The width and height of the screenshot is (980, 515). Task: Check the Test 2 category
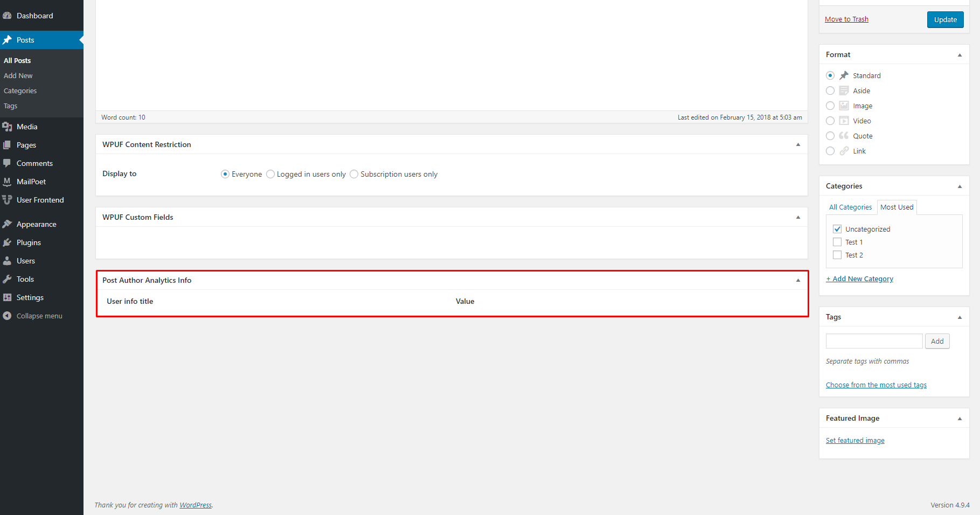pos(837,255)
